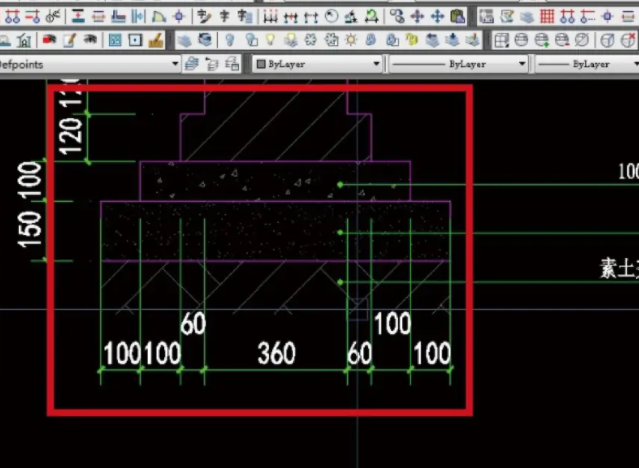The image size is (639, 468).
Task: Click the 360 dimension text in drawing
Action: tap(276, 353)
